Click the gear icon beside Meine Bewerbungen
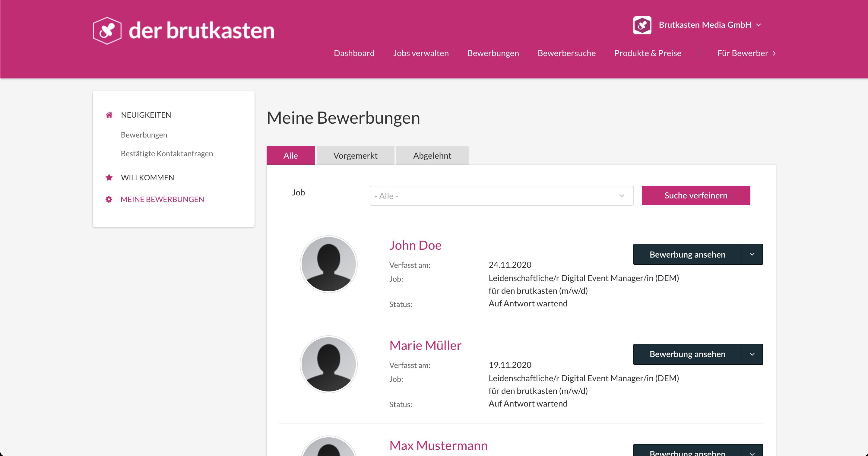The width and height of the screenshot is (868, 456). tap(109, 200)
